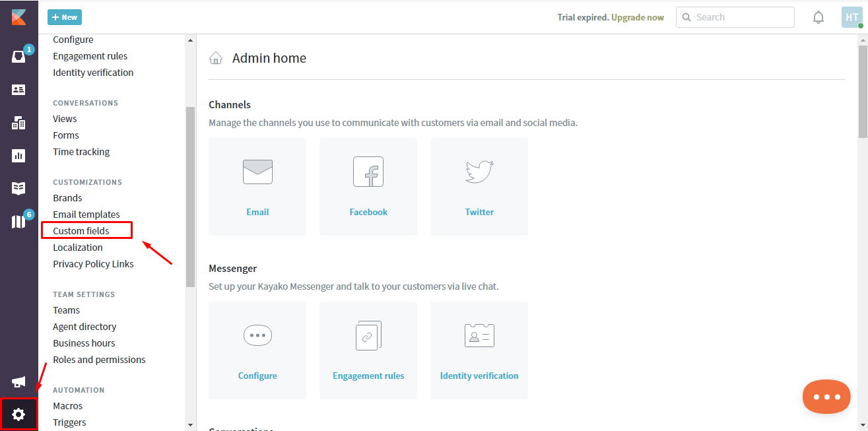Open Time tracking in the sidebar
Viewport: 868px width, 431px height.
pos(81,152)
